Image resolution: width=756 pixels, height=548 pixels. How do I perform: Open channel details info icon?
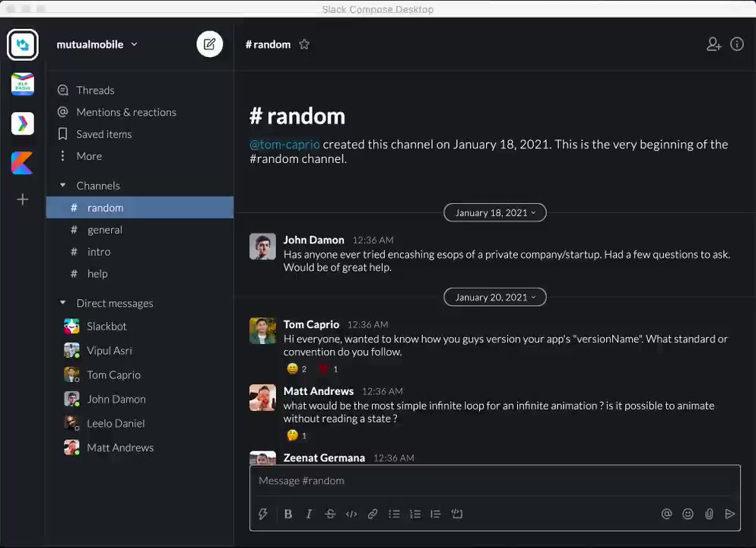tap(737, 44)
